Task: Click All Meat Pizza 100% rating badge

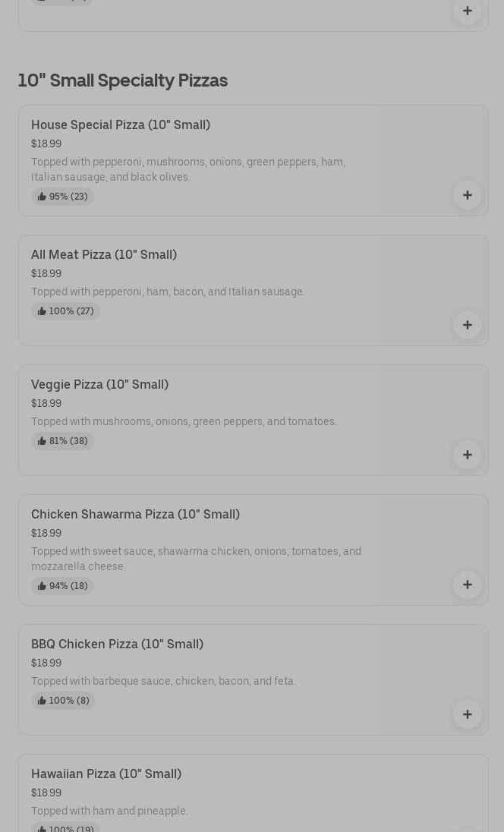Action: coord(65,311)
